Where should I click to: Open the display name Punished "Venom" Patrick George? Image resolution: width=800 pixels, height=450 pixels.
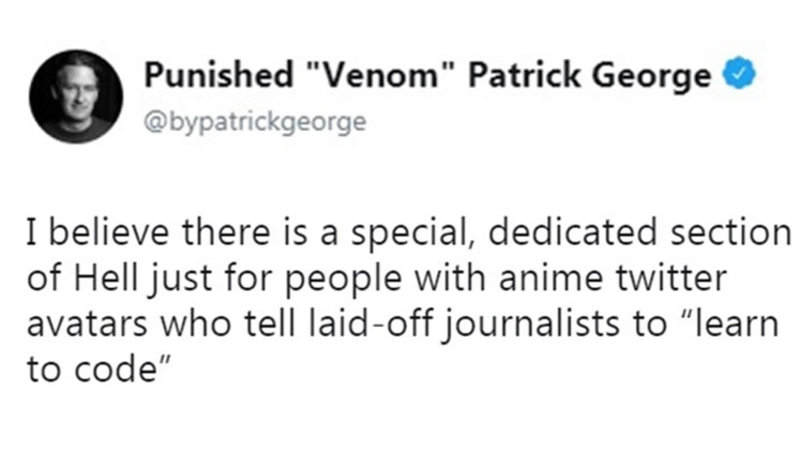tap(428, 75)
